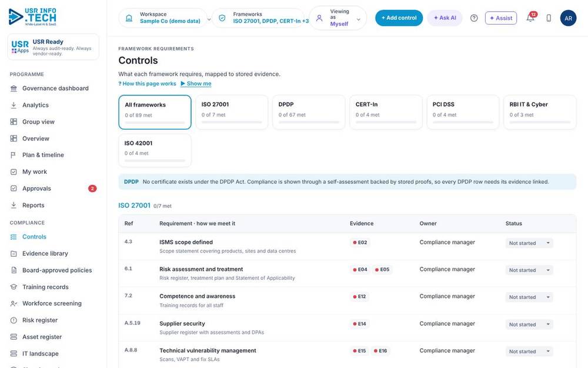The height and width of the screenshot is (368, 588).
Task: Open the notifications bell icon
Action: 530,18
